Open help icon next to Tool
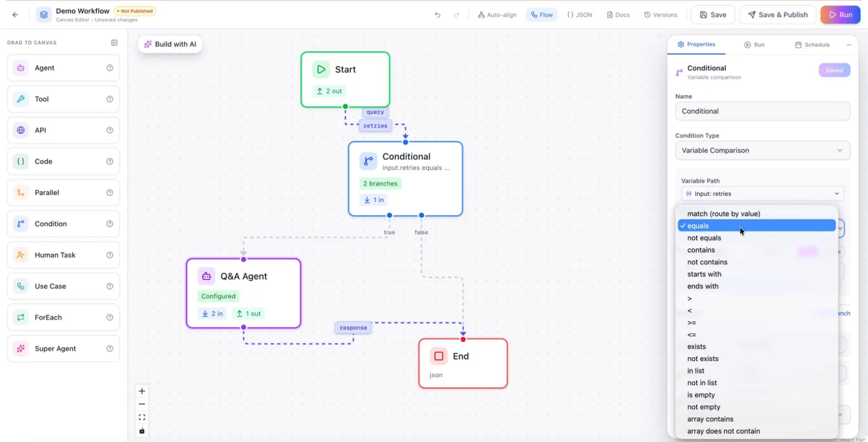Viewport: 868px width, 442px height. pos(110,99)
